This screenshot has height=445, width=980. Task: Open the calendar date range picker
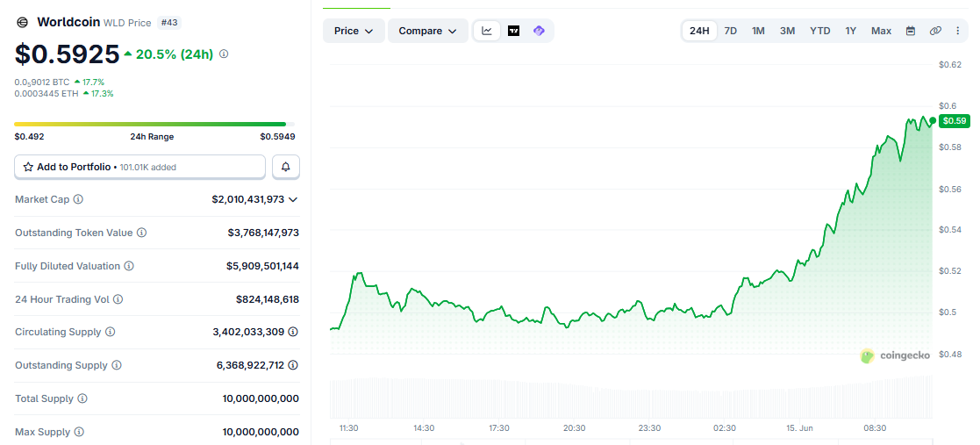point(911,31)
